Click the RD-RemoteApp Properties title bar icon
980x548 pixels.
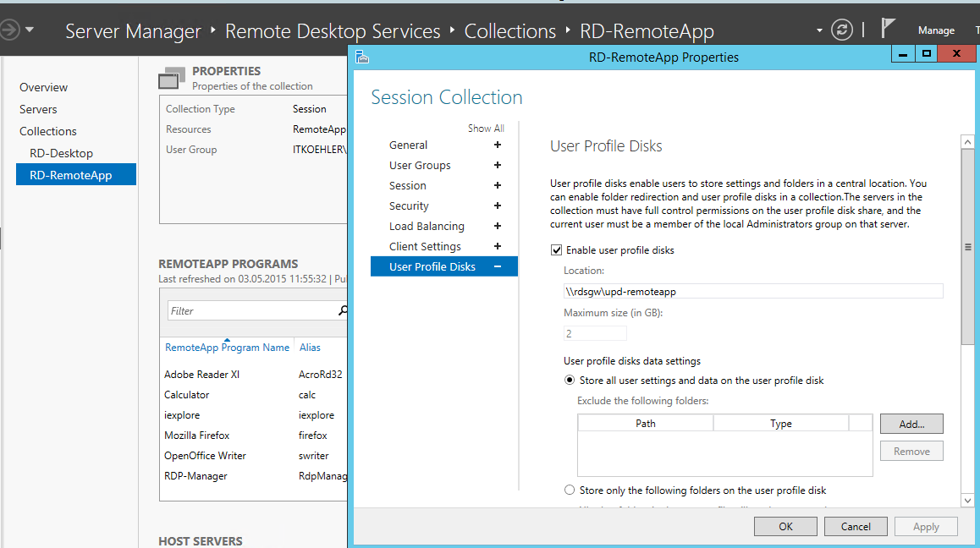(x=362, y=56)
